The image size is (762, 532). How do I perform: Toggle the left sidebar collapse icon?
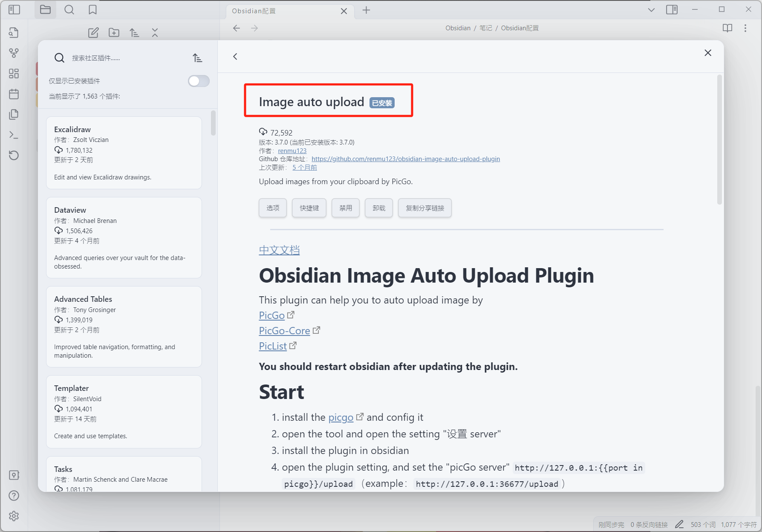click(x=14, y=9)
